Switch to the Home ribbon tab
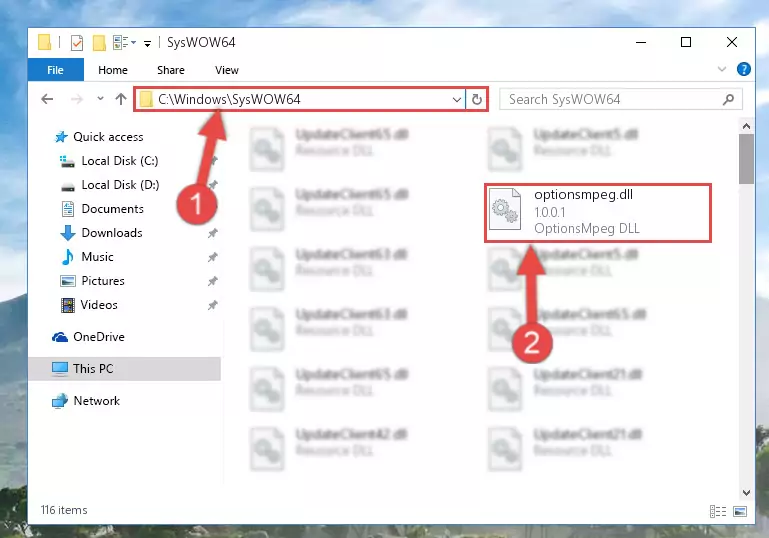769x538 pixels. 113,70
